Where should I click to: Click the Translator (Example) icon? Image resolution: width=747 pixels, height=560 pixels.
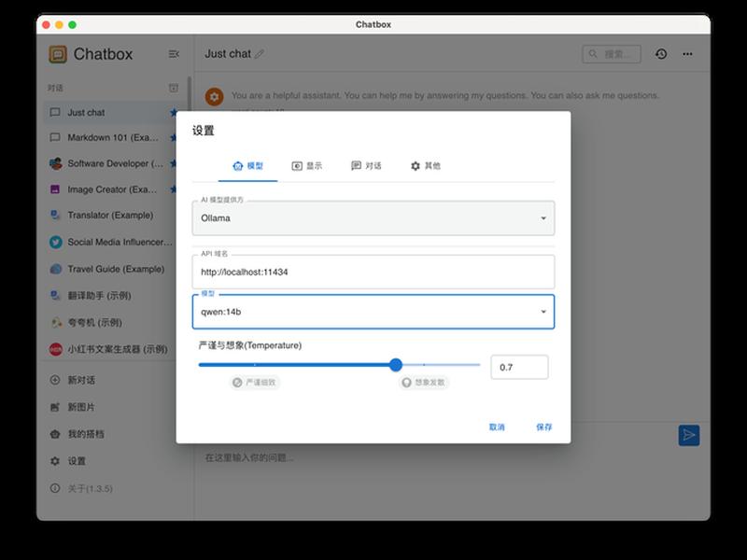[x=55, y=216]
